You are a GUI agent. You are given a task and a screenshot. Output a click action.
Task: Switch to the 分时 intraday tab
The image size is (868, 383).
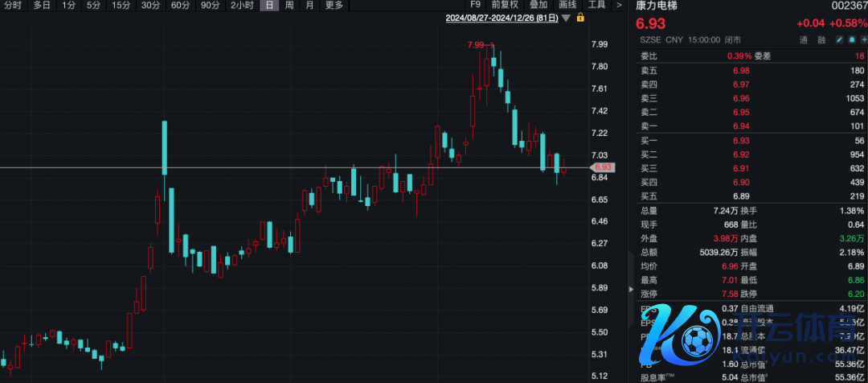click(x=13, y=5)
